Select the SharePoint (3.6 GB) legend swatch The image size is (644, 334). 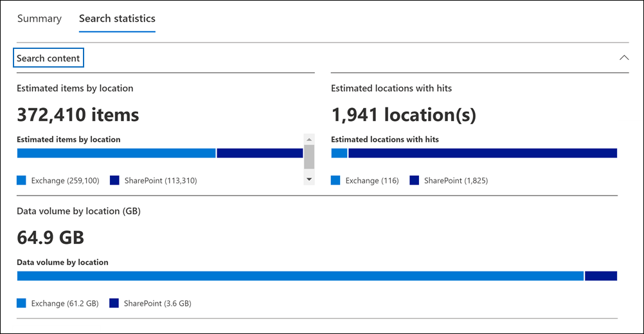(114, 303)
